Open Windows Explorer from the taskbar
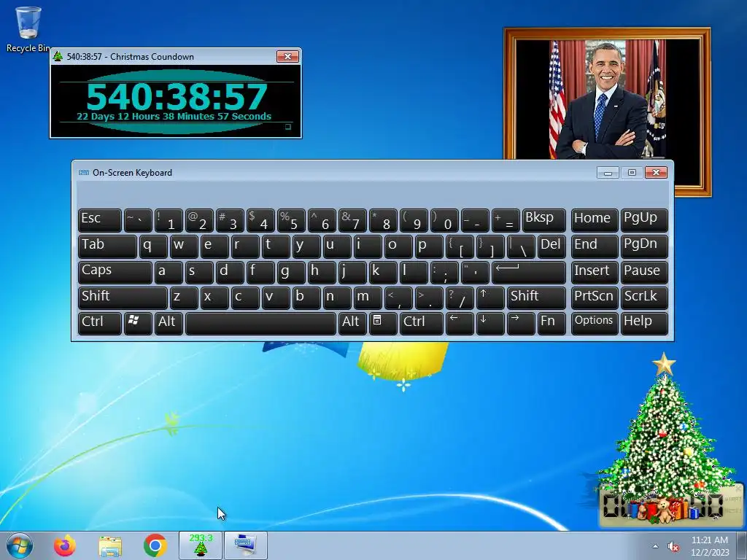Viewport: 747px width, 560px height. [110, 545]
